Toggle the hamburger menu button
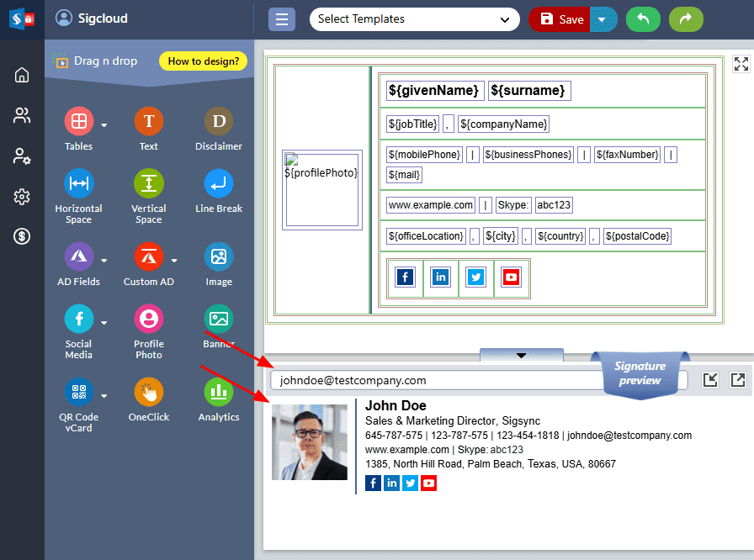 [281, 19]
